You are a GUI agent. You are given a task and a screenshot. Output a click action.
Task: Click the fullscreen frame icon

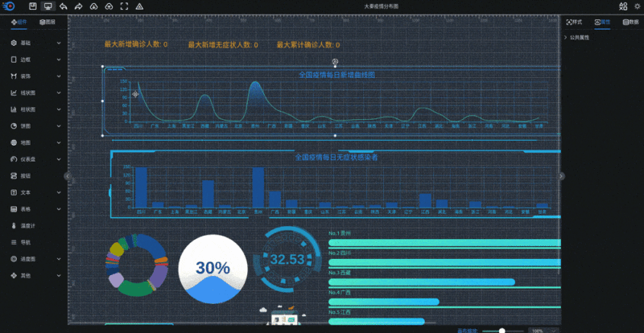point(124,6)
